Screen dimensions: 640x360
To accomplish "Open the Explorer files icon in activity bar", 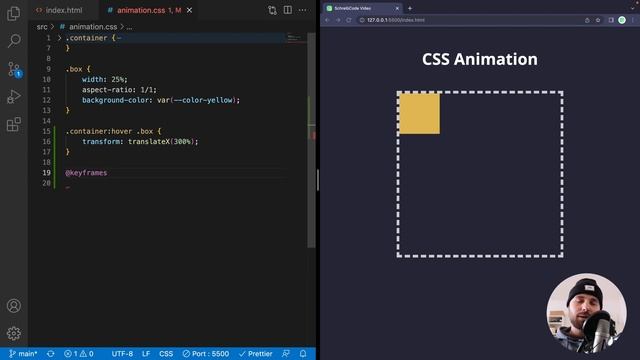I will (x=14, y=13).
